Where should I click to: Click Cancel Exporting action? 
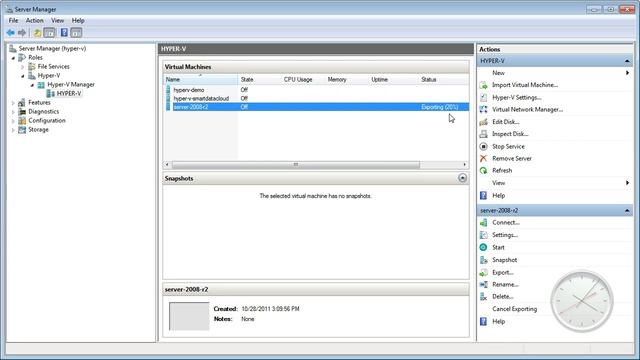pyautogui.click(x=515, y=309)
